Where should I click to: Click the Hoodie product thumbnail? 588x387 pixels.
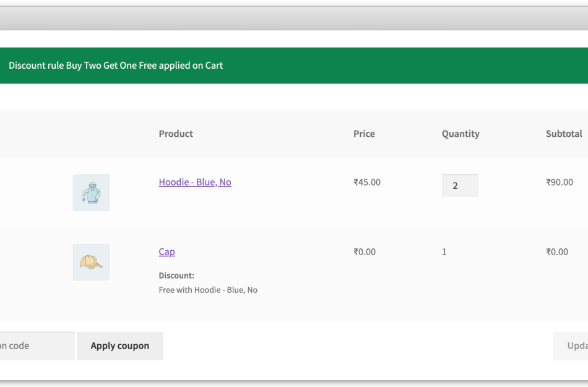coord(91,193)
